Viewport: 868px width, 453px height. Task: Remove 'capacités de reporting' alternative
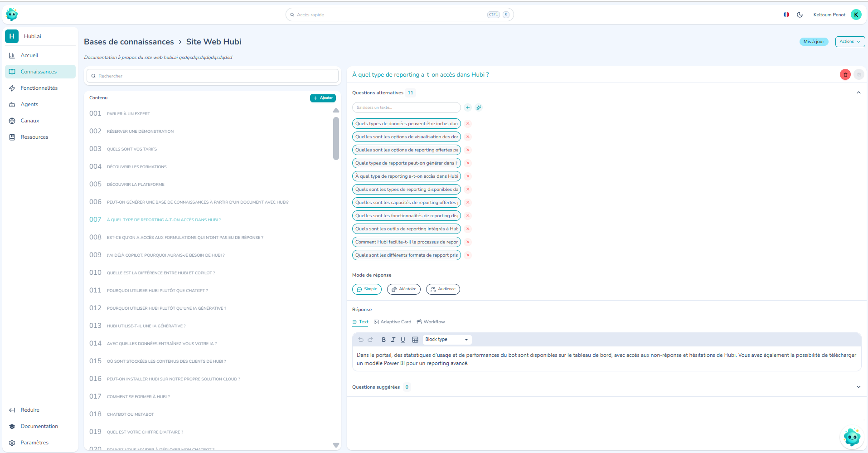(x=468, y=202)
